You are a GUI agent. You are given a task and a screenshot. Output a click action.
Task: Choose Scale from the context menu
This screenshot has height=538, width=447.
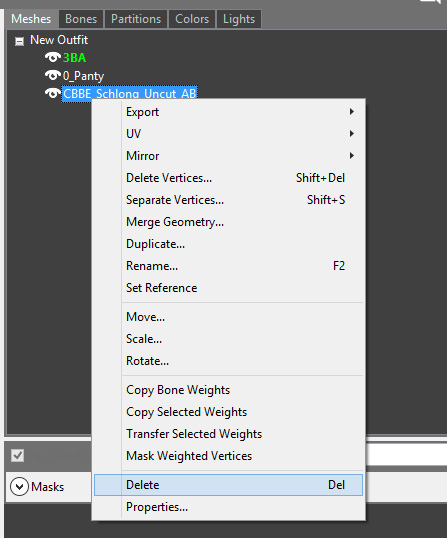(x=228, y=339)
